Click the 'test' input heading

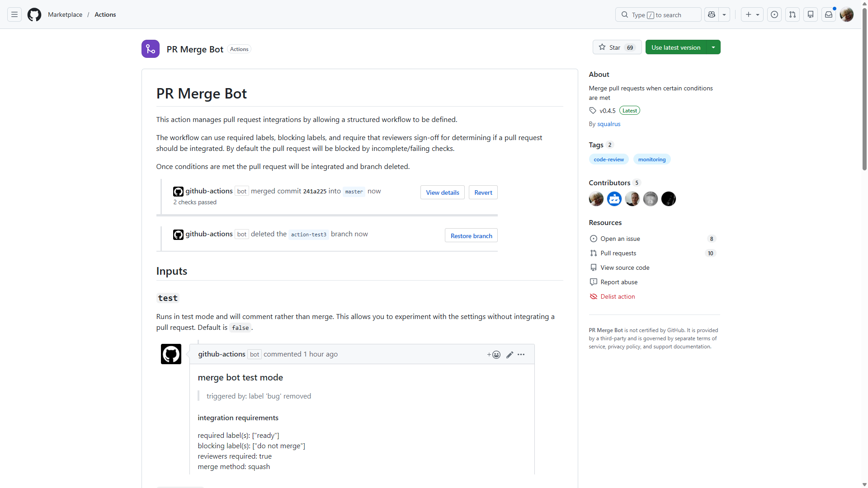168,298
